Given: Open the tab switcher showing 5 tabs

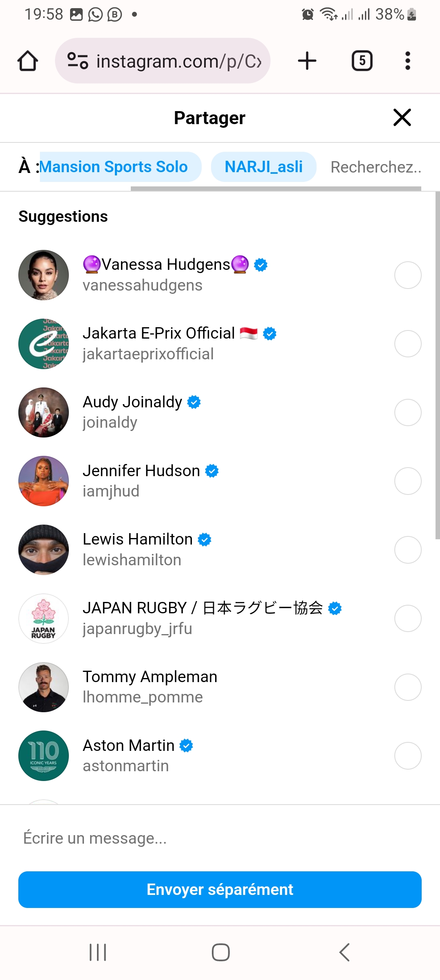Looking at the screenshot, I should tap(362, 61).
